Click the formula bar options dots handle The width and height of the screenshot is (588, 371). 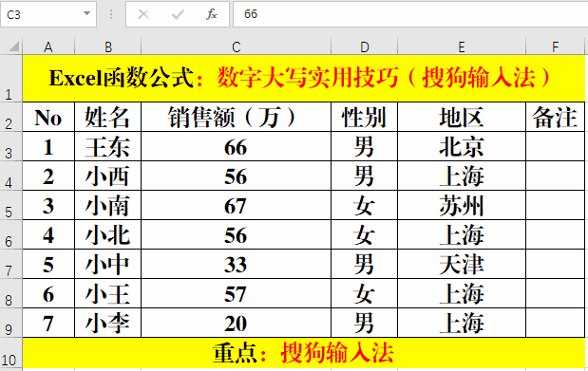[x=111, y=14]
